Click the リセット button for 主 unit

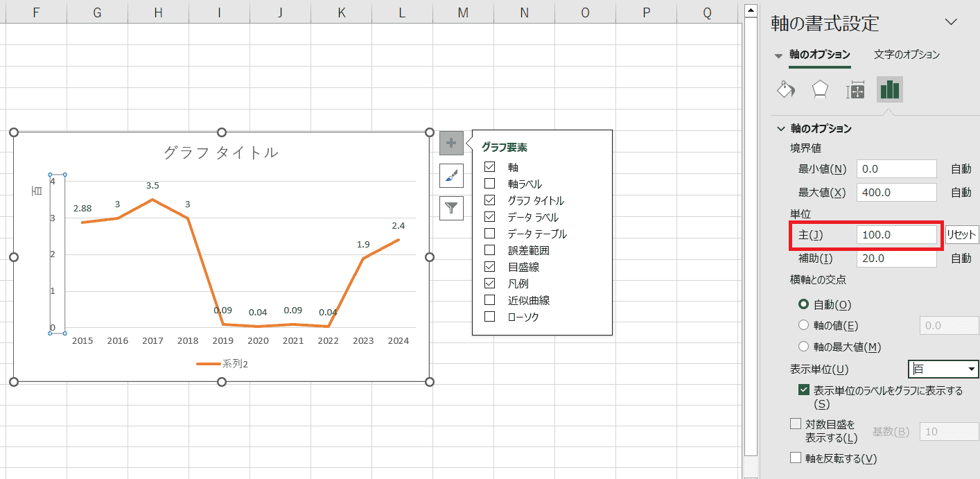[961, 234]
